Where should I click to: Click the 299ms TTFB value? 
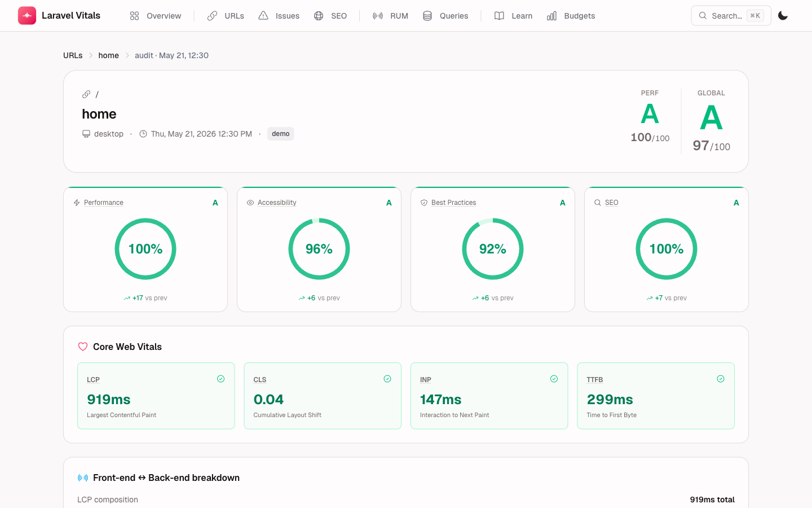pos(610,400)
